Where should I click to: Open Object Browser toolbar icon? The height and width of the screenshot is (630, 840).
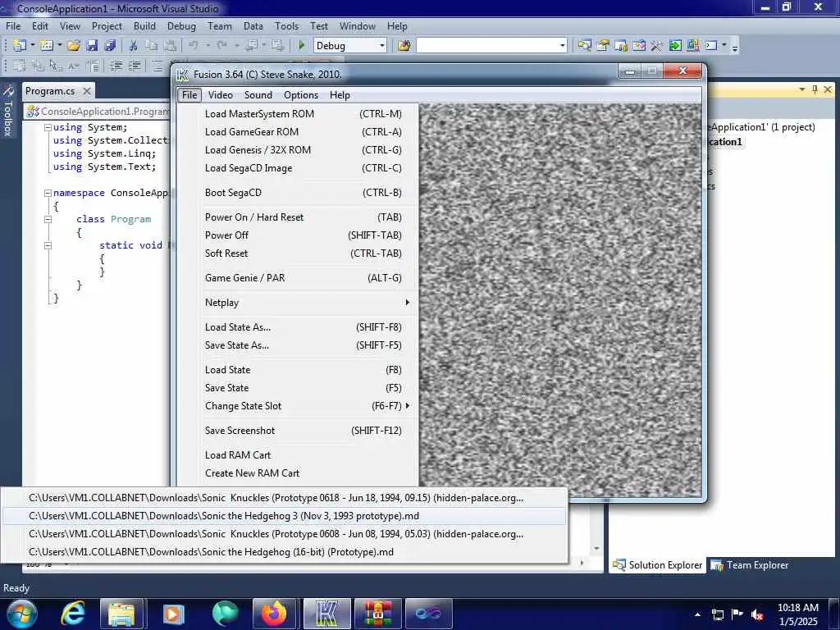621,46
